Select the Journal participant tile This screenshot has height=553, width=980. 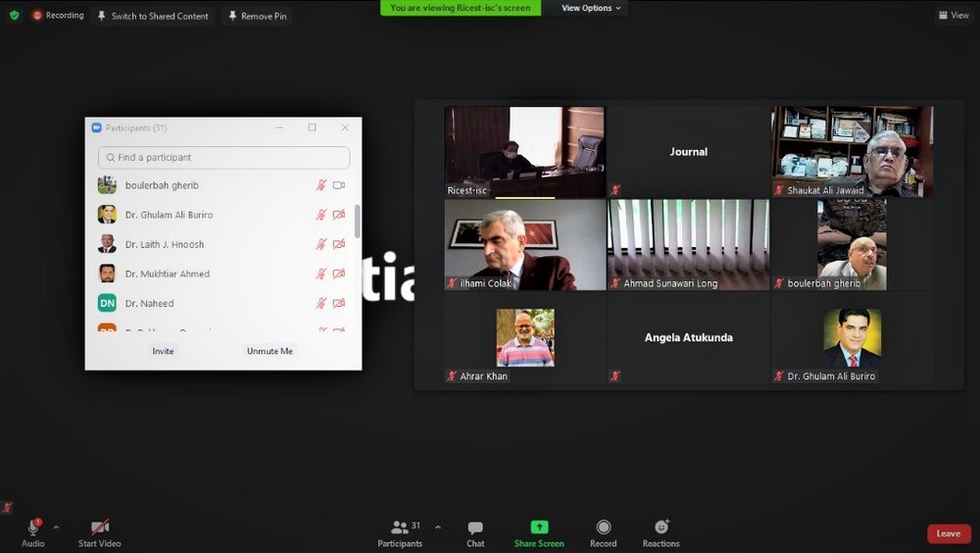[x=689, y=151]
